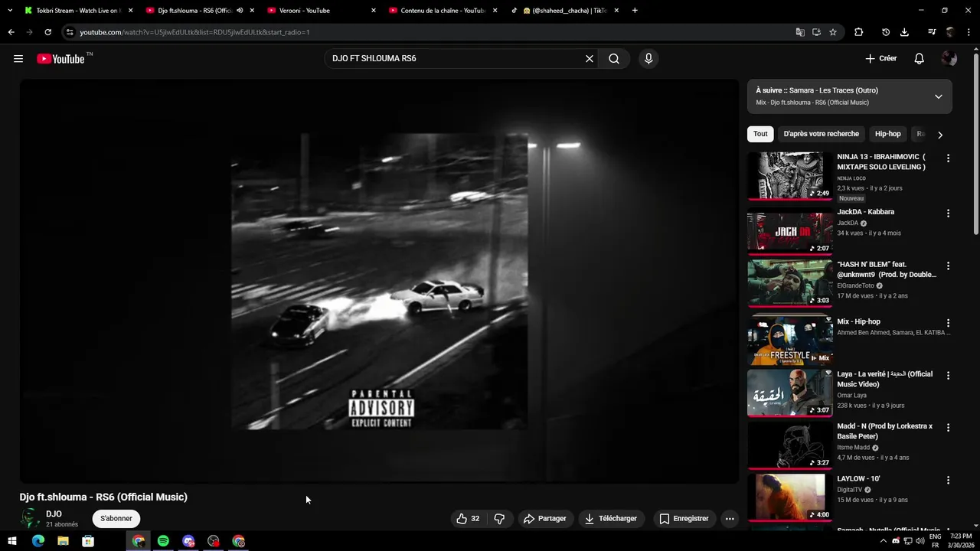Open NINJA 13 IBRAHIMOVIC video thumbnail

[790, 175]
